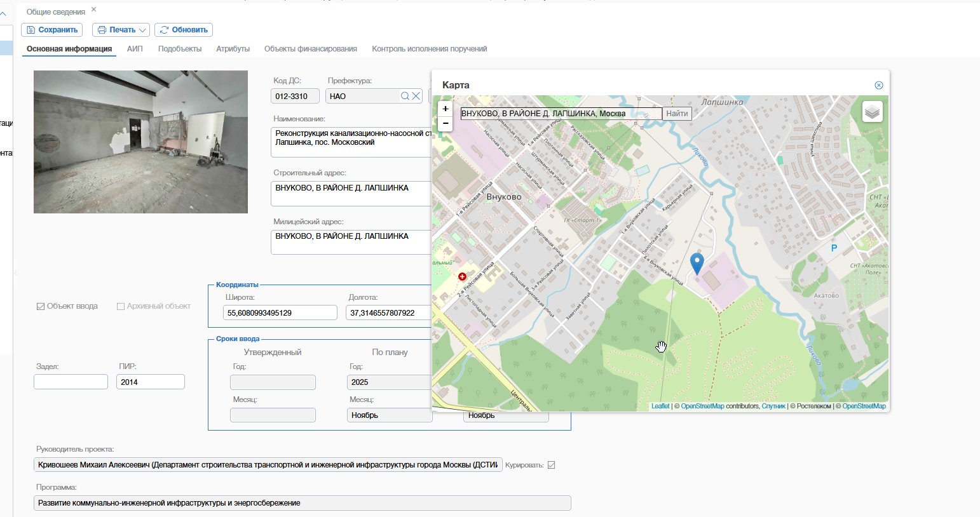Collapse the left sidebar chevron

(3, 13)
